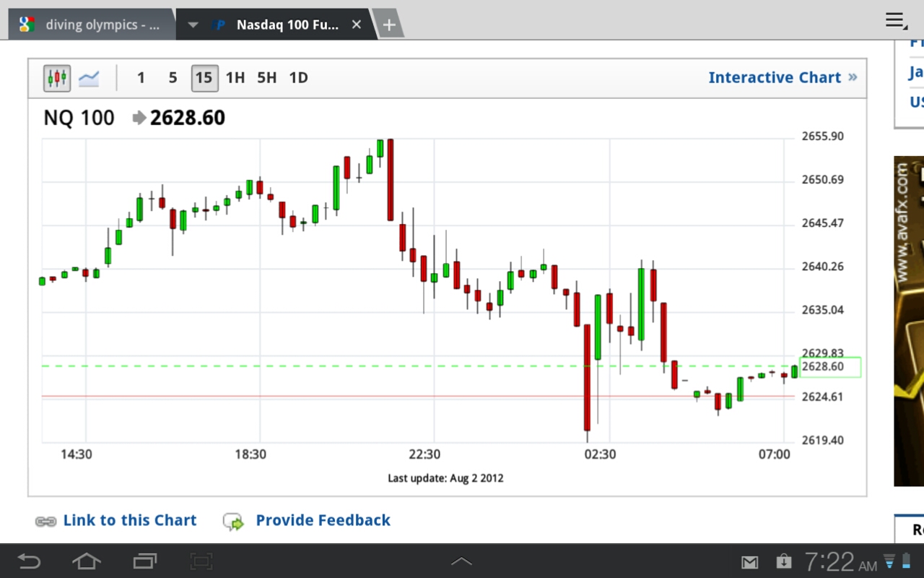Click the NQ 100 price 2628.60
The height and width of the screenshot is (578, 924).
188,118
